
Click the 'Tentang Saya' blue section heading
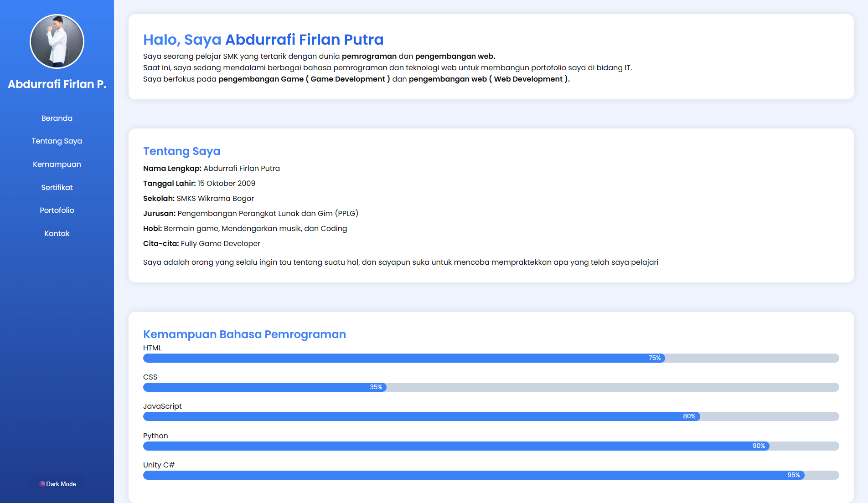(181, 151)
